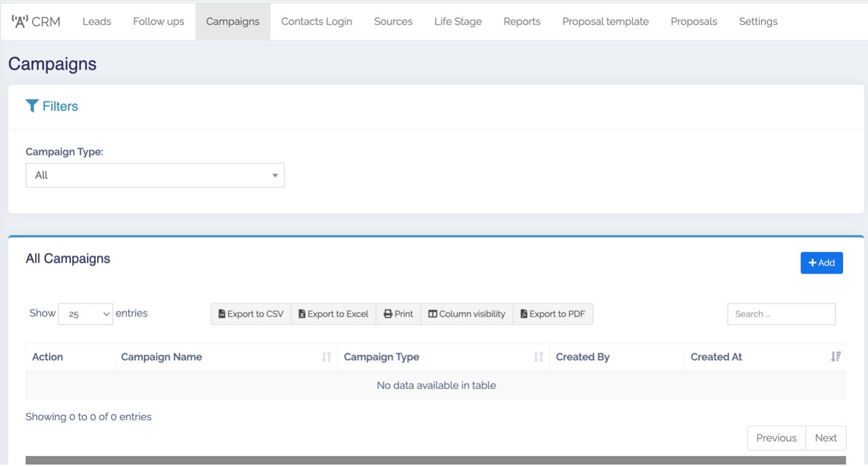Click the Next pagination button
The height and width of the screenshot is (467, 868).
click(x=826, y=438)
